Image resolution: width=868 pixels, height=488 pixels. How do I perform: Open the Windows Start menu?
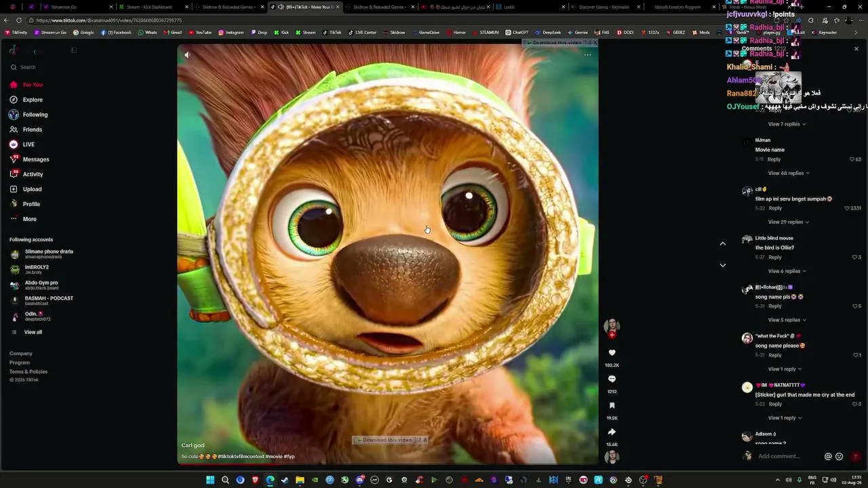click(210, 481)
